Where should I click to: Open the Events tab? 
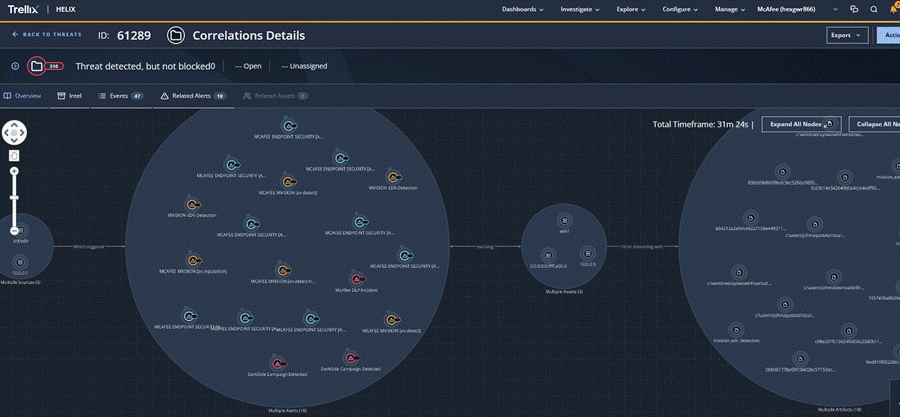point(121,96)
